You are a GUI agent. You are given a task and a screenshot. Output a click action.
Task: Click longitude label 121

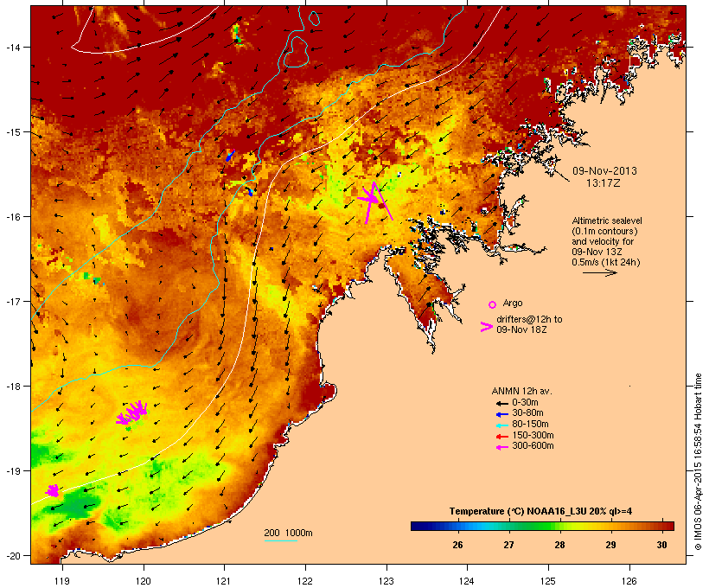[224, 581]
